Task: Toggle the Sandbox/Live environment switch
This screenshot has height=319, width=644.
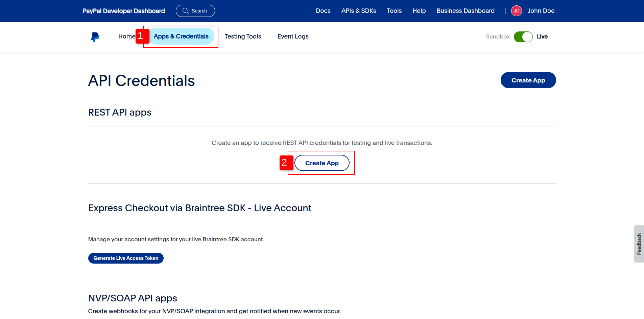Action: pos(523,36)
